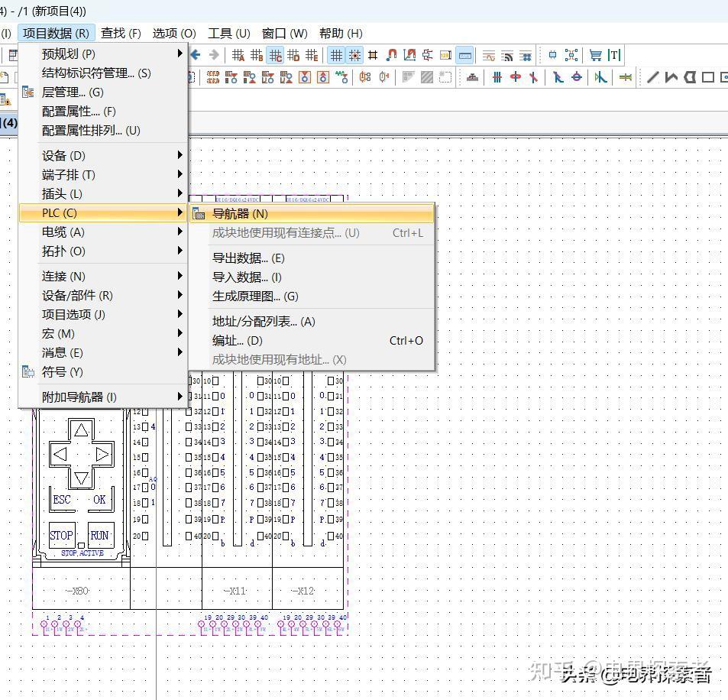728x700 pixels.
Task: Click the STOP button on the PLC graphic
Action: click(x=61, y=534)
